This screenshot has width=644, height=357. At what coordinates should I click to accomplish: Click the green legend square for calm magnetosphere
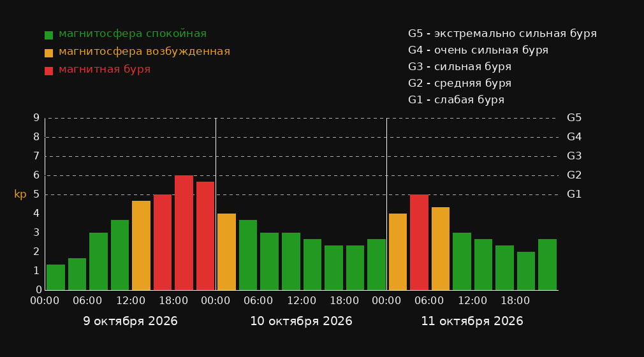49,35
